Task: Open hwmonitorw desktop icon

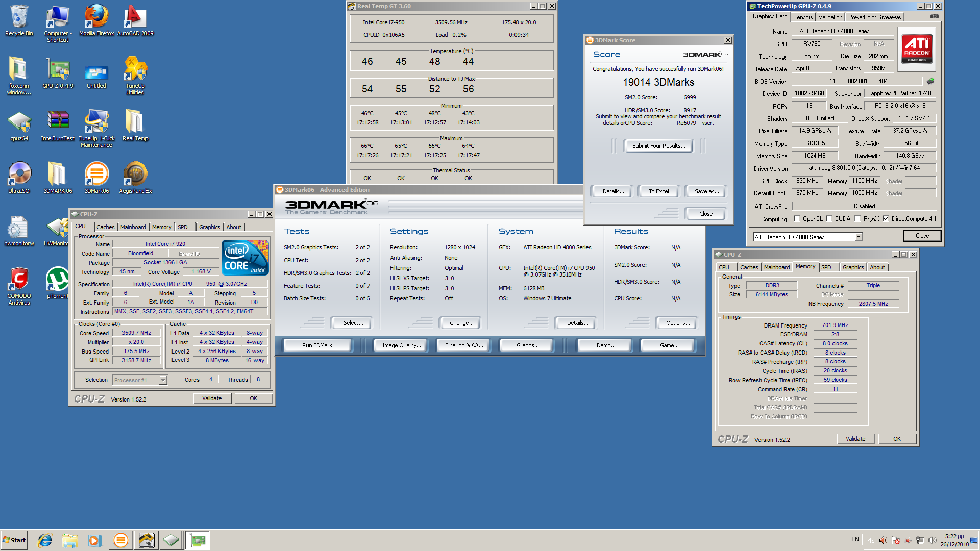Action: pos(19,231)
